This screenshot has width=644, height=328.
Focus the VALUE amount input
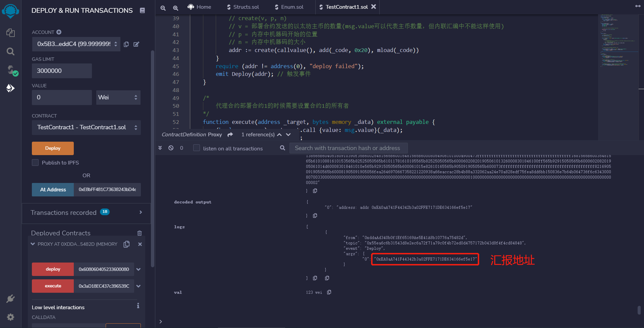click(x=62, y=97)
